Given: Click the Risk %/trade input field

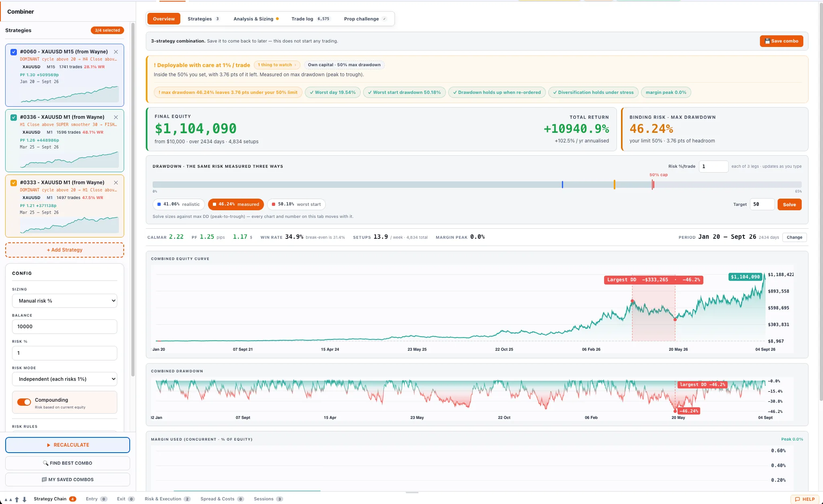Looking at the screenshot, I should pyautogui.click(x=713, y=167).
